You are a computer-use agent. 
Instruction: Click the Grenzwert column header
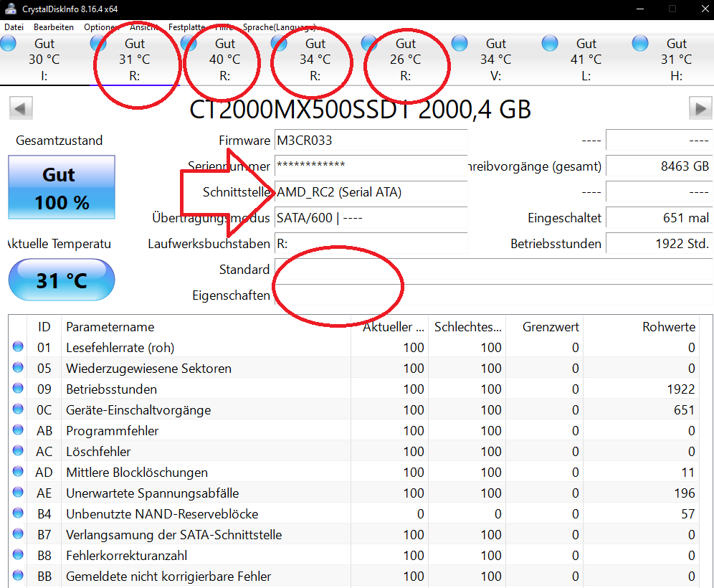pyautogui.click(x=545, y=326)
